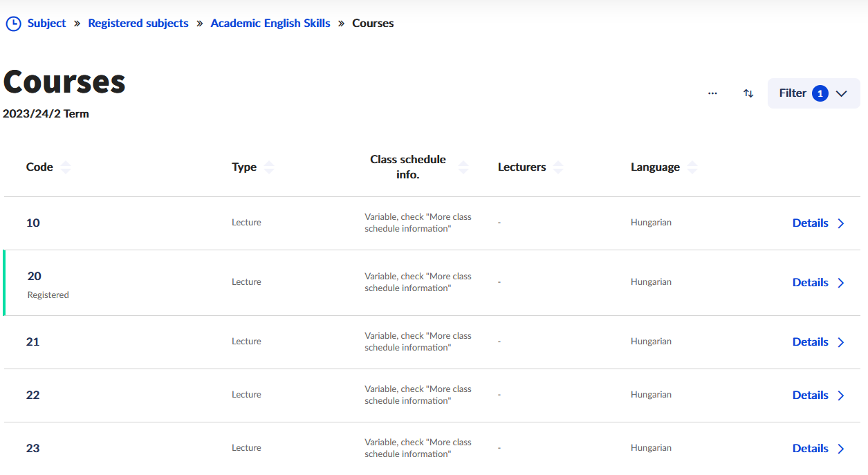868x475 pixels.
Task: Click the filter count badge showing 1
Action: click(820, 93)
